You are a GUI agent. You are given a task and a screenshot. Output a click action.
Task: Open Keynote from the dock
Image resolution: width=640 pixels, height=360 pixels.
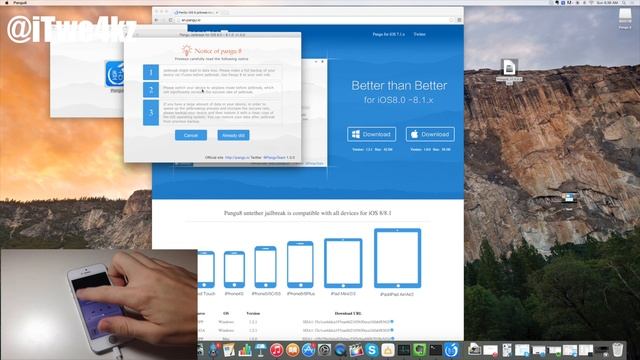pos(260,350)
